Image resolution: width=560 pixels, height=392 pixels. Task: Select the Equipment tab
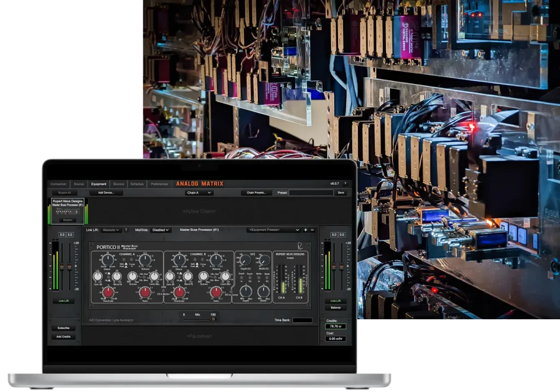98,184
